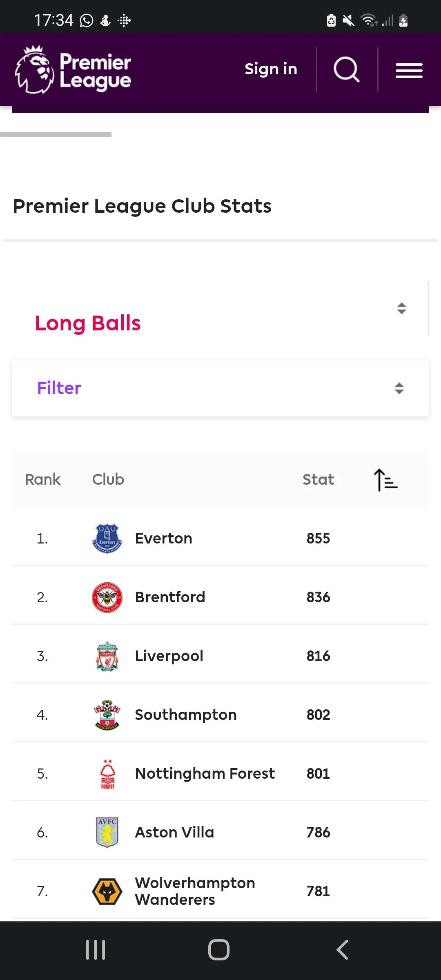
Task: Open the hamburger menu
Action: [409, 70]
